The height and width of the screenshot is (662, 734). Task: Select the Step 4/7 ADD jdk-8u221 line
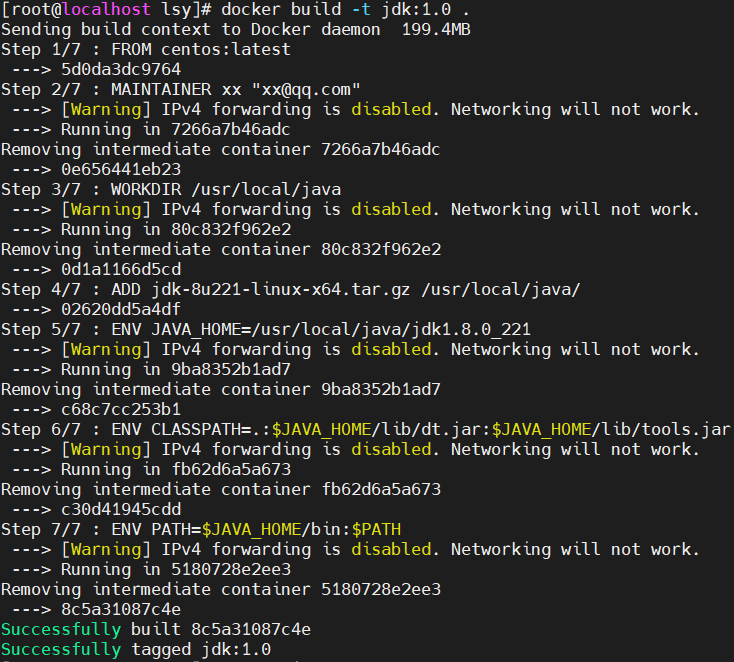tap(291, 290)
